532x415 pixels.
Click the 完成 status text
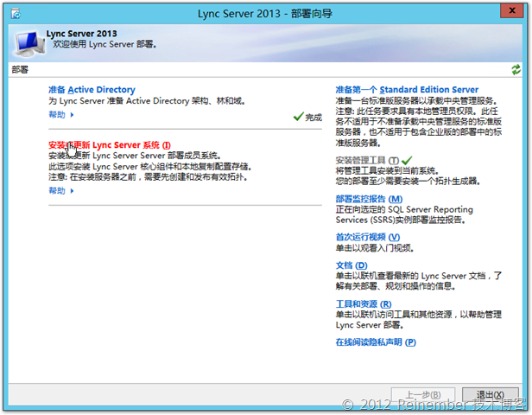(313, 118)
